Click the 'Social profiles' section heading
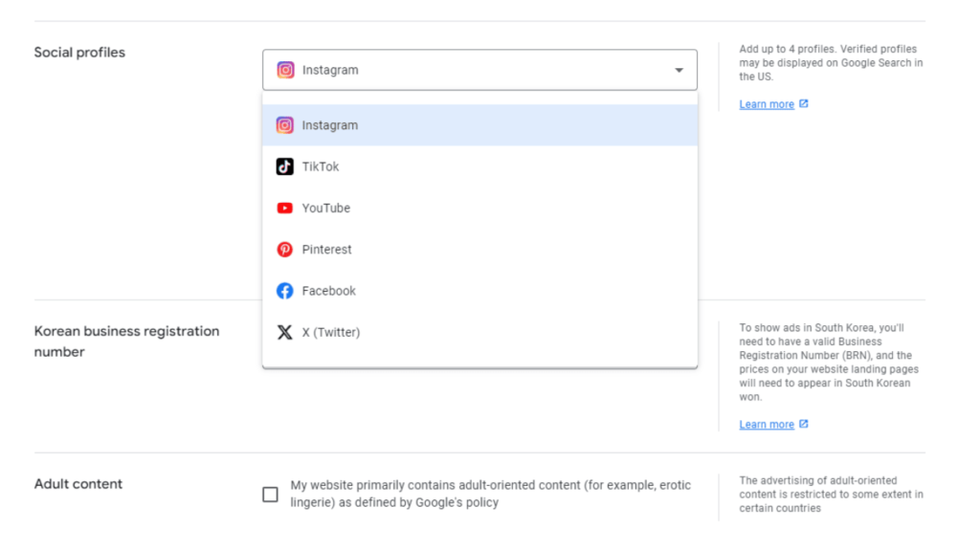Viewport: 980px width, 551px height. click(79, 53)
